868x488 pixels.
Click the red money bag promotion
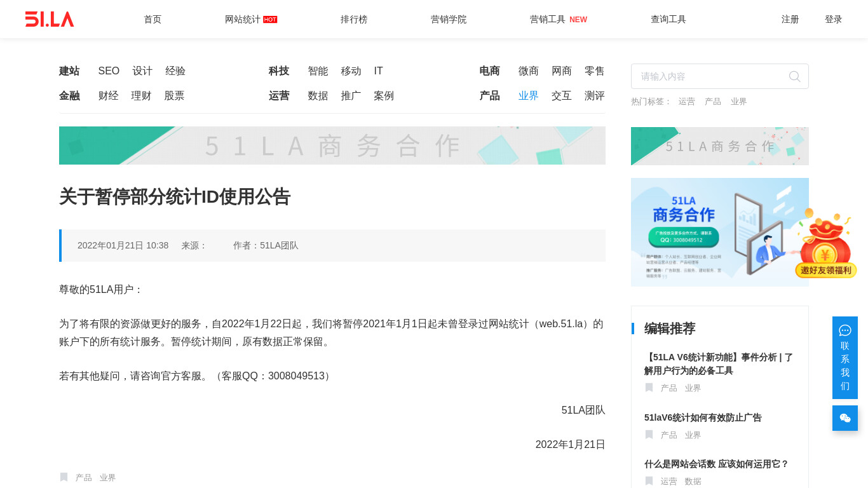click(826, 243)
